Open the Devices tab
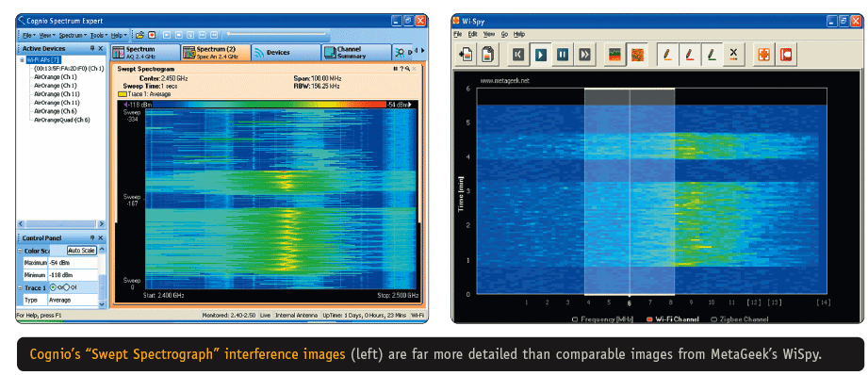The height and width of the screenshot is (375, 868). (287, 53)
